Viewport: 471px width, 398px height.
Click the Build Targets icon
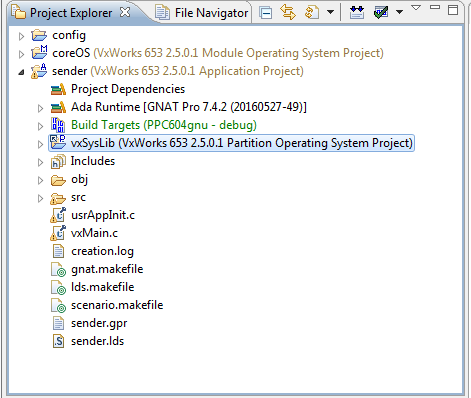[x=58, y=125]
